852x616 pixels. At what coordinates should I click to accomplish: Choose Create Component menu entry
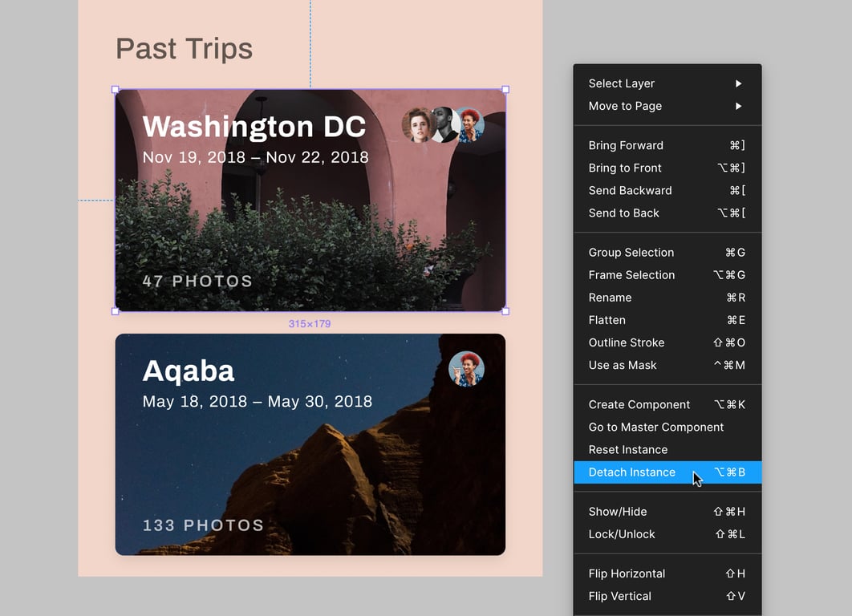coord(639,405)
